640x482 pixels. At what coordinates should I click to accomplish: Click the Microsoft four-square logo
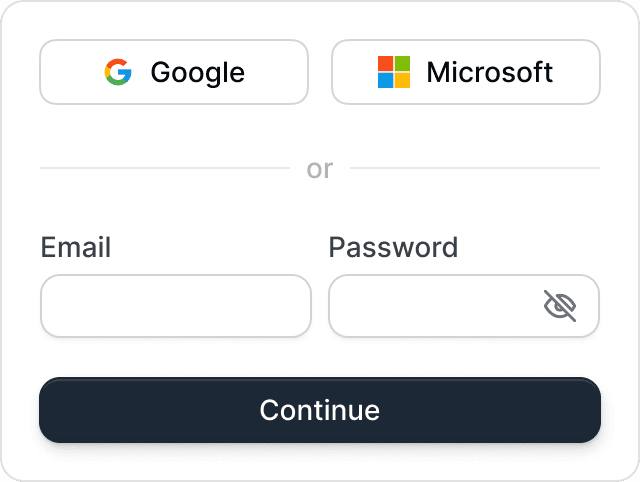point(394,72)
